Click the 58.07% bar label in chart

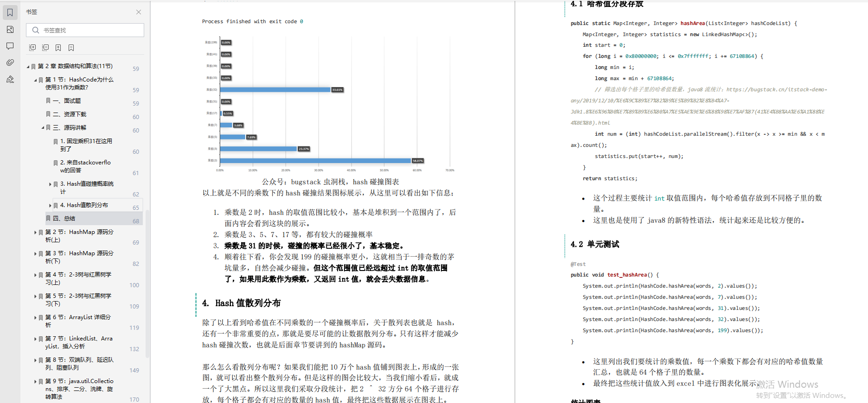(x=418, y=161)
